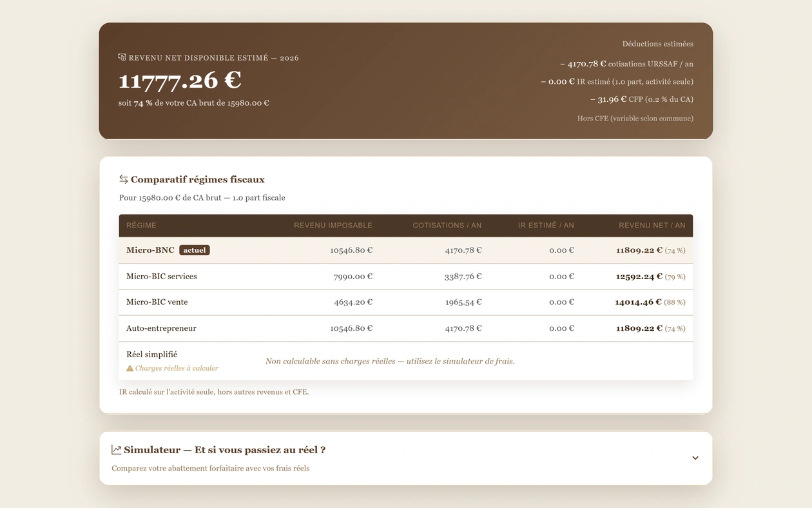The width and height of the screenshot is (812, 508).
Task: Click the swap arrows icon beside Comparatif
Action: pos(124,179)
